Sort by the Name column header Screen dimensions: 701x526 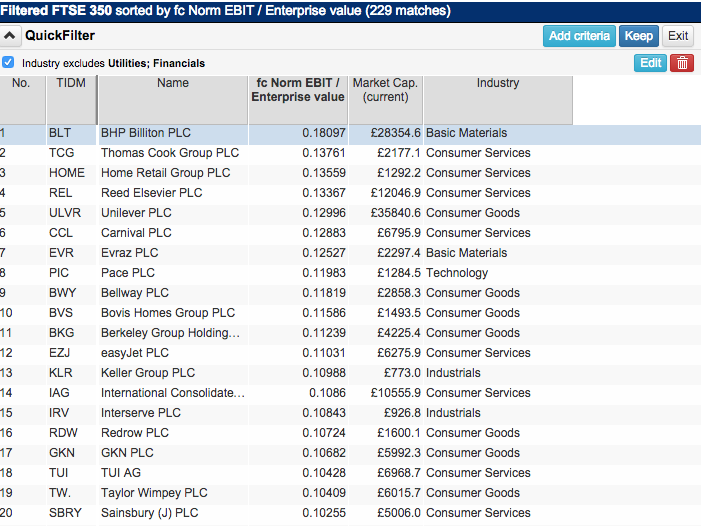click(173, 100)
